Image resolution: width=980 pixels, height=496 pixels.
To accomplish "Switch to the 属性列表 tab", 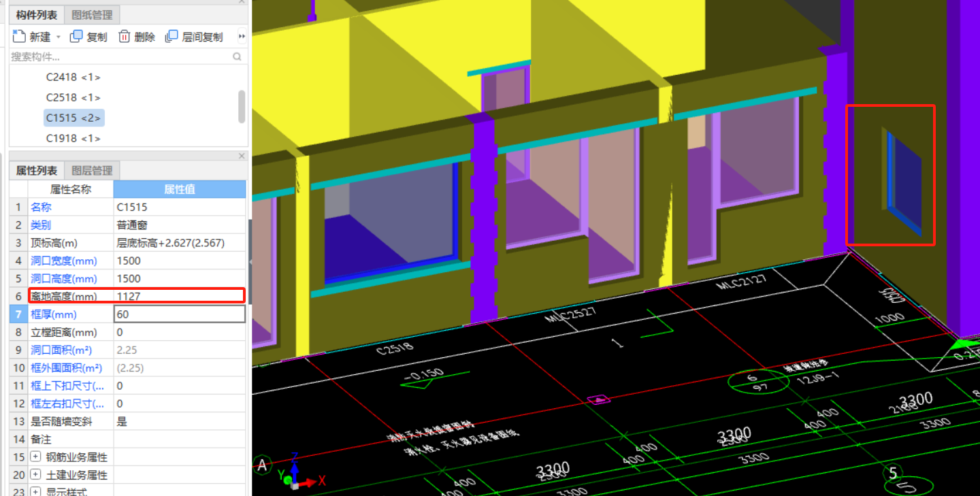I will [x=37, y=170].
